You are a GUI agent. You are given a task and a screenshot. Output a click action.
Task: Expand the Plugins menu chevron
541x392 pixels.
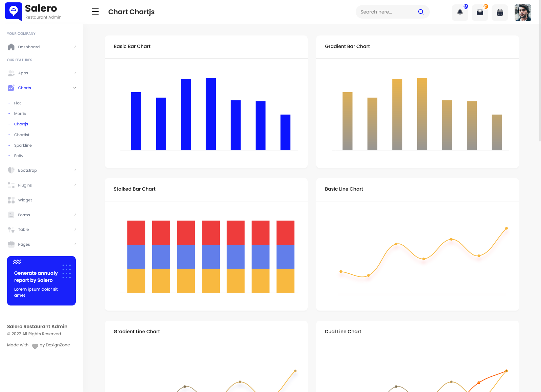point(75,185)
